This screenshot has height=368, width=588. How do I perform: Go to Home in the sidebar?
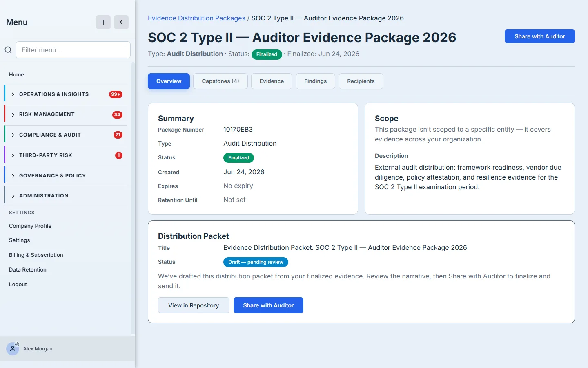pyautogui.click(x=16, y=74)
